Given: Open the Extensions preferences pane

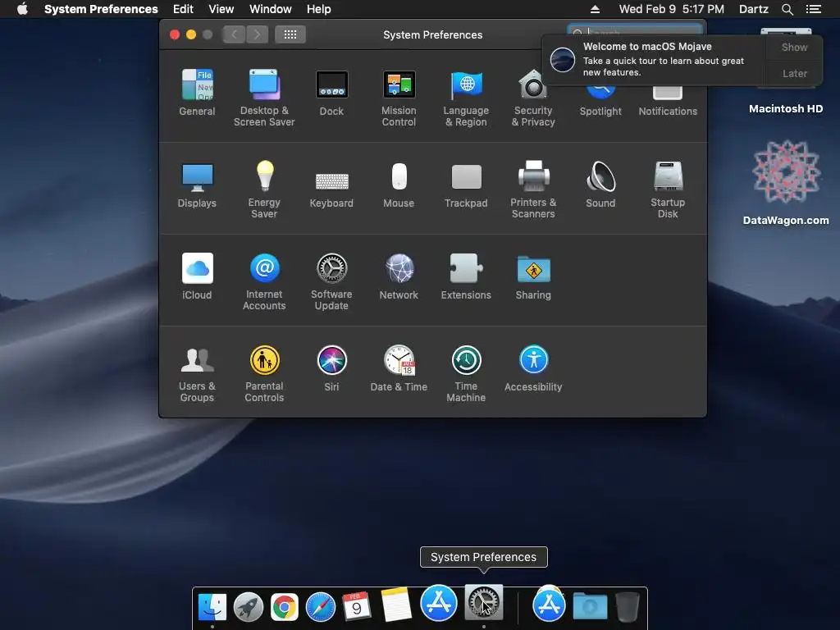Looking at the screenshot, I should tap(466, 276).
